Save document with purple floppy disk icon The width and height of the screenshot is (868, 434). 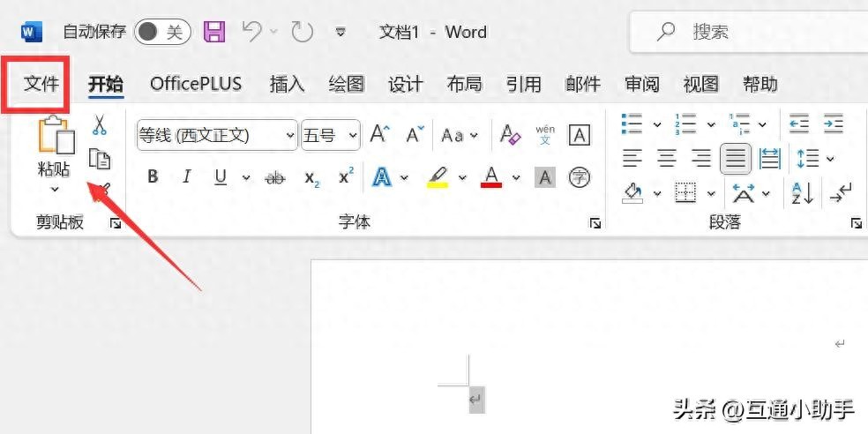click(x=214, y=32)
